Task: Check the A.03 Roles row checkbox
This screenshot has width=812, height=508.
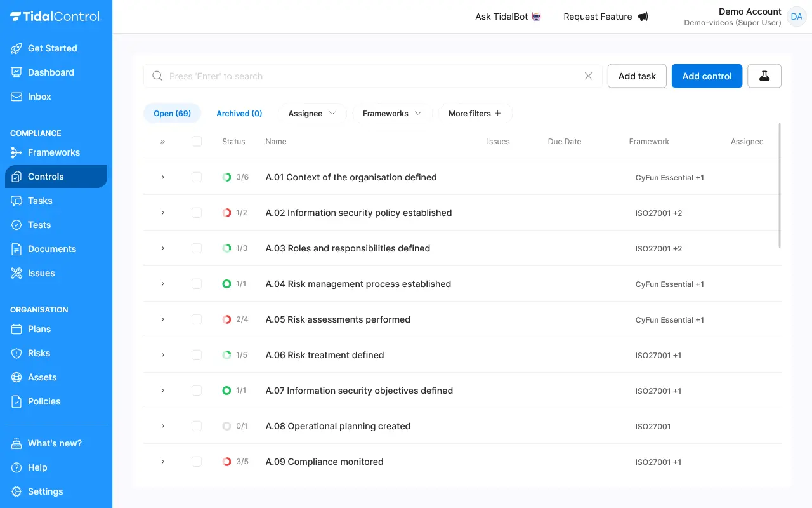Action: pos(197,248)
